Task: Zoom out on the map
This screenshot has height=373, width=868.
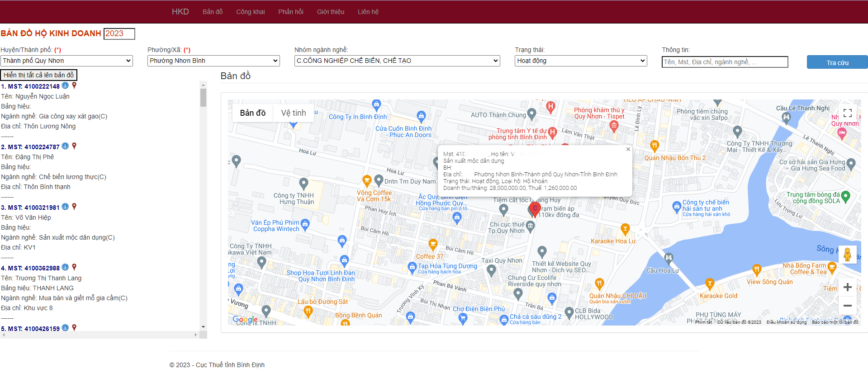Action: click(847, 306)
